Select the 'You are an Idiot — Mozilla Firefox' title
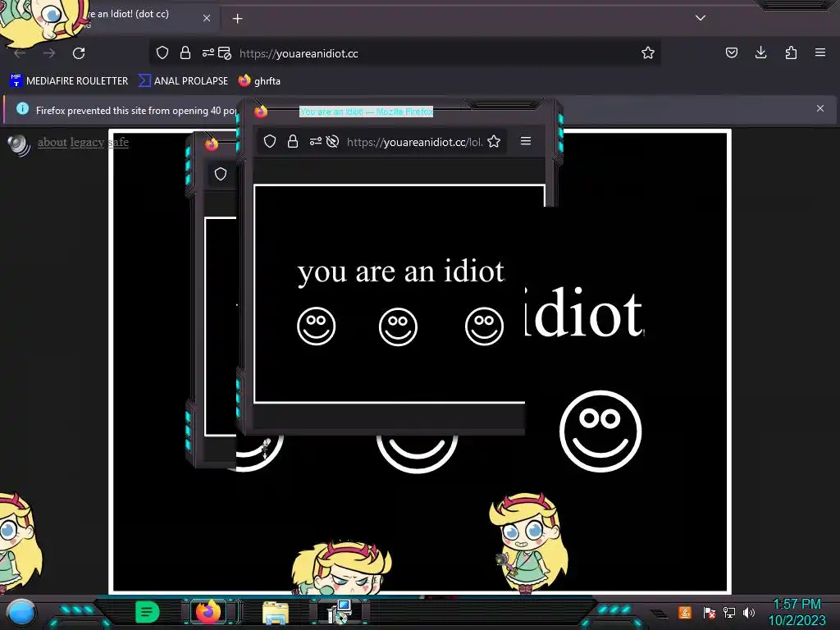 point(367,112)
